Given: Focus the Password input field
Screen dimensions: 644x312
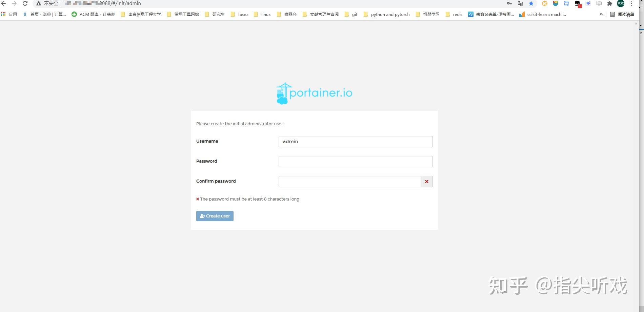Looking at the screenshot, I should (x=356, y=162).
